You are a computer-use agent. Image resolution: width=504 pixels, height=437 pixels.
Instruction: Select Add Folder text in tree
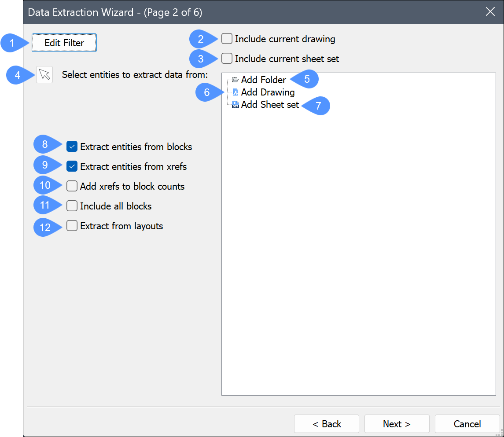click(263, 80)
